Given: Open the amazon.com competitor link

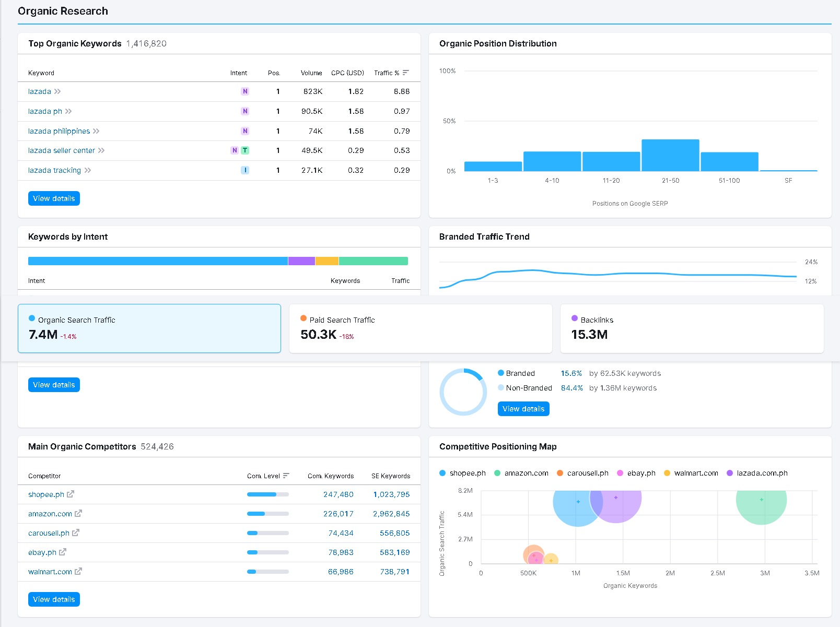Looking at the screenshot, I should tap(50, 514).
